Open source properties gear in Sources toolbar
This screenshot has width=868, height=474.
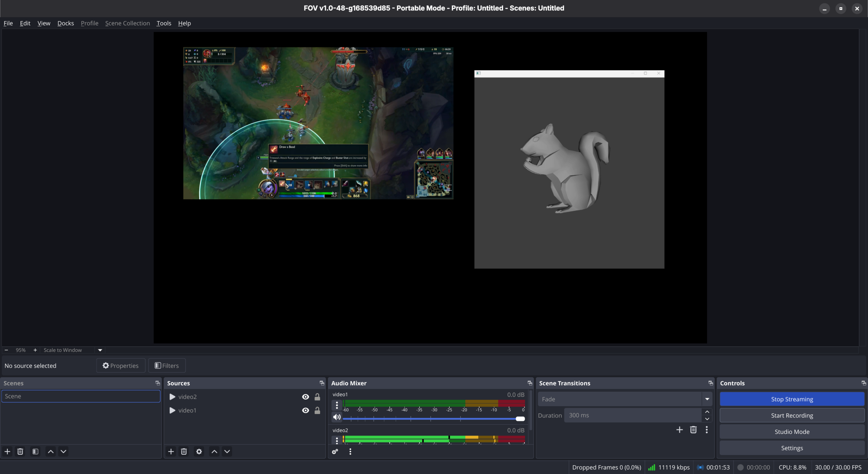tap(199, 451)
